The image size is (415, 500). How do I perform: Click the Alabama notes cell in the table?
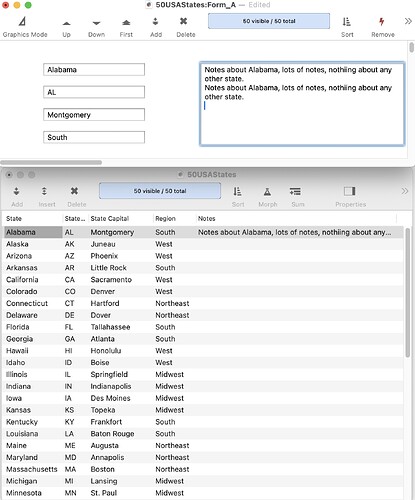coord(295,232)
